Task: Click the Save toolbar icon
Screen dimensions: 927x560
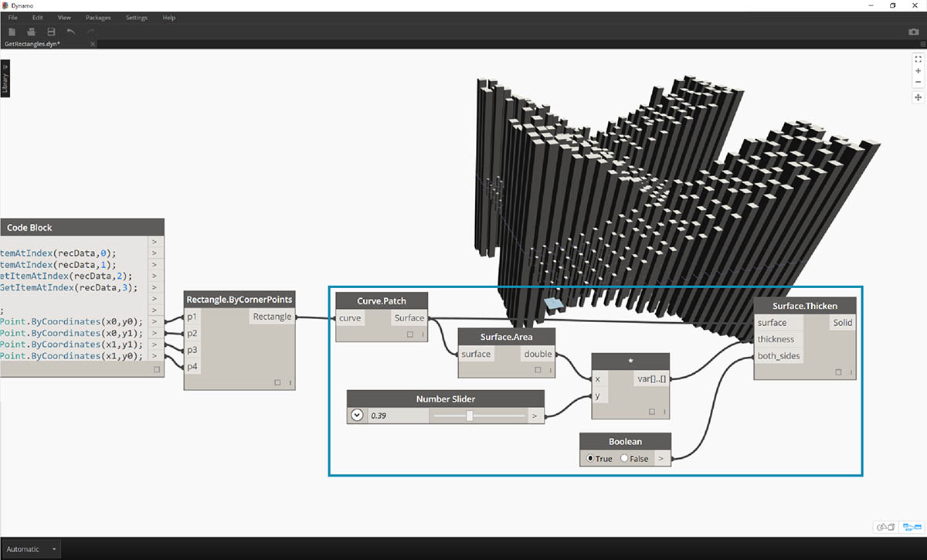Action: (x=51, y=32)
